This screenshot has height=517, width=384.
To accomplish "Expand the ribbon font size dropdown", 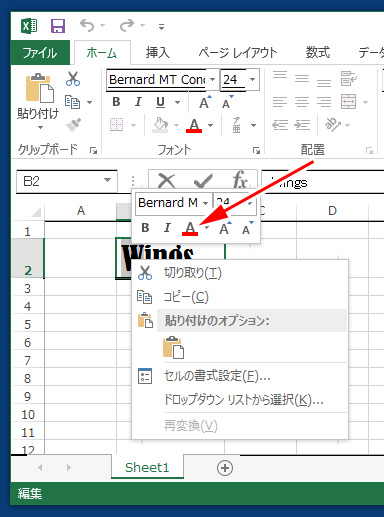I will click(x=253, y=80).
